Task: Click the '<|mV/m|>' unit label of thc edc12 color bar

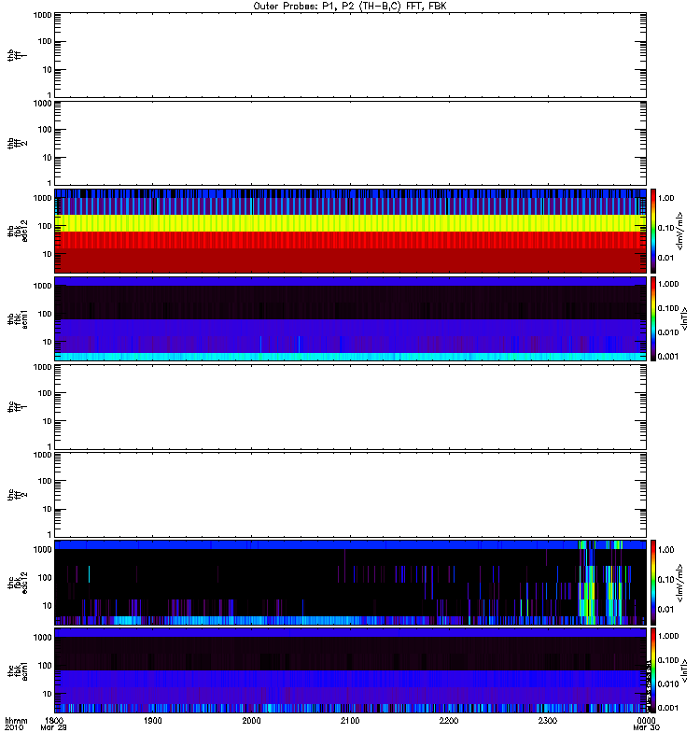Action: pos(680,583)
